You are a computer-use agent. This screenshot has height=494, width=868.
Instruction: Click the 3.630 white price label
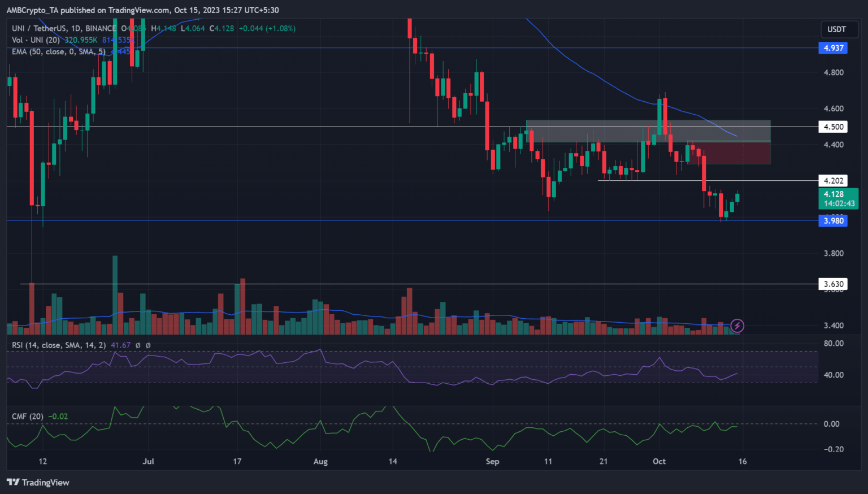pyautogui.click(x=833, y=284)
